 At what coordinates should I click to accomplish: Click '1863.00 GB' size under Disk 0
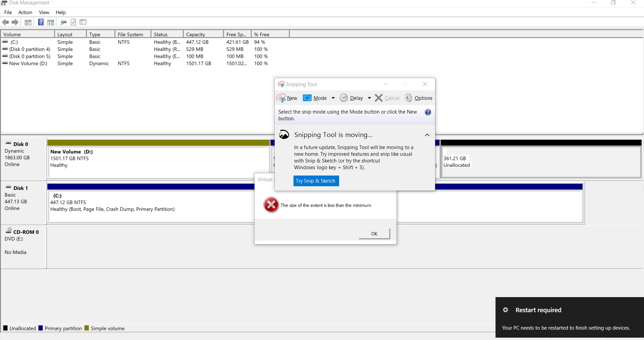(17, 157)
